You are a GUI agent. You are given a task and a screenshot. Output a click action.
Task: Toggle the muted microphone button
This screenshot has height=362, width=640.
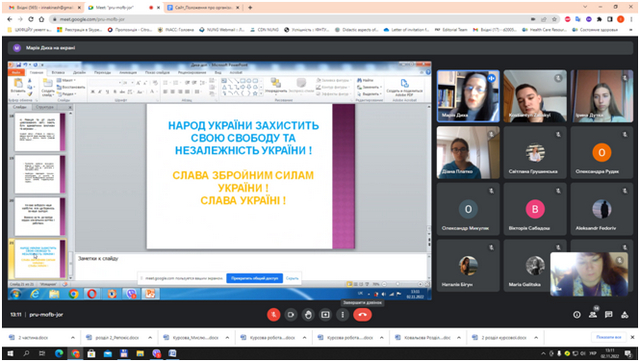pyautogui.click(x=273, y=315)
